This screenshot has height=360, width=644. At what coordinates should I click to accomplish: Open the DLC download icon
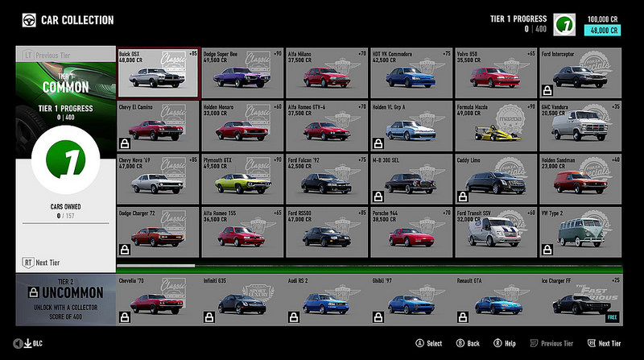[x=28, y=344]
